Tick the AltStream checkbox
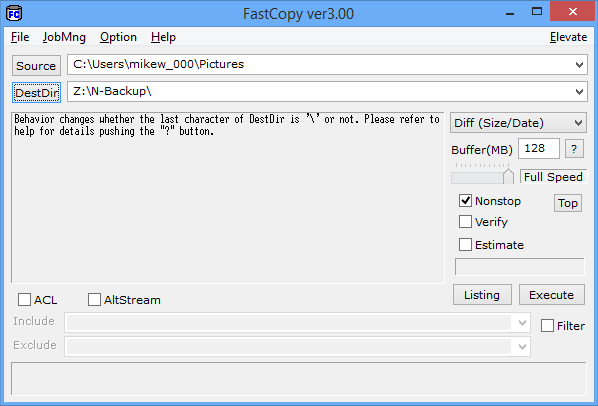598x406 pixels. 94,300
